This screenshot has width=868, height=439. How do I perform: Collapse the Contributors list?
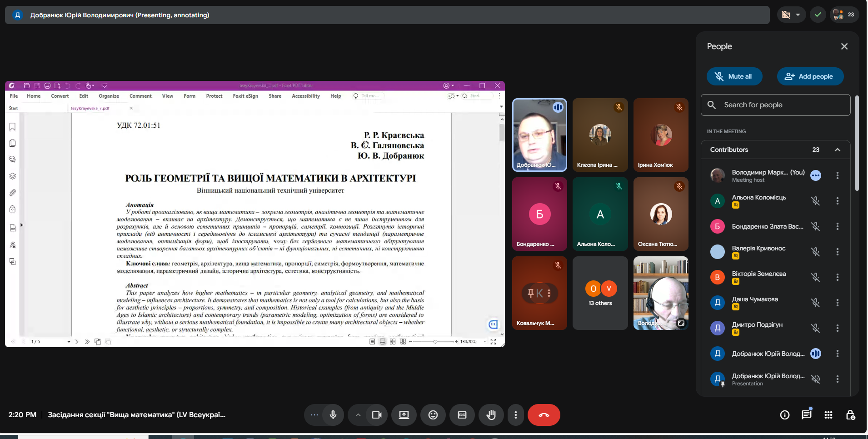837,150
